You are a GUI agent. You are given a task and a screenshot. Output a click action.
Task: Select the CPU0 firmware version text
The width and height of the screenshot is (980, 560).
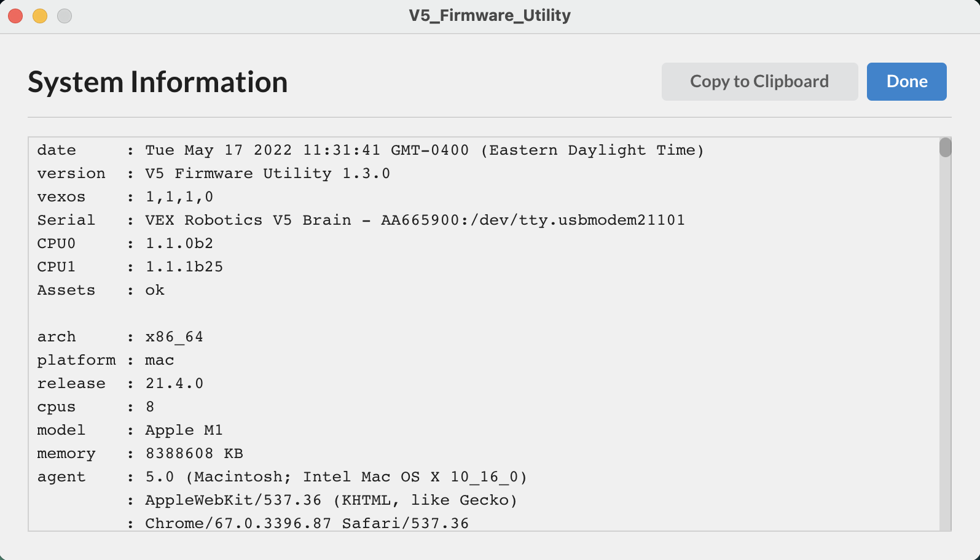pos(178,243)
